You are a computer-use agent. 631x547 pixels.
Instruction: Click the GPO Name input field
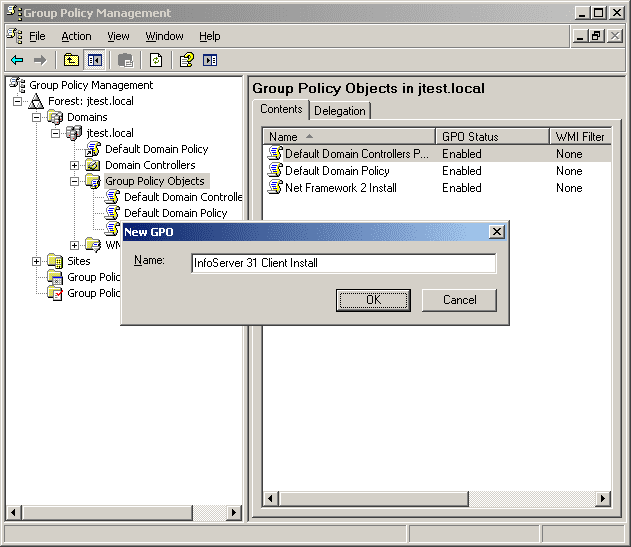coord(344,263)
